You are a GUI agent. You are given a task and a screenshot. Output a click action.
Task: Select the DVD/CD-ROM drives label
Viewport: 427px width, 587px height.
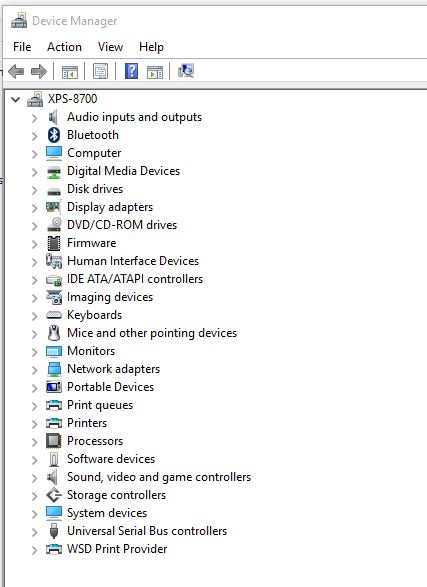[x=122, y=225]
